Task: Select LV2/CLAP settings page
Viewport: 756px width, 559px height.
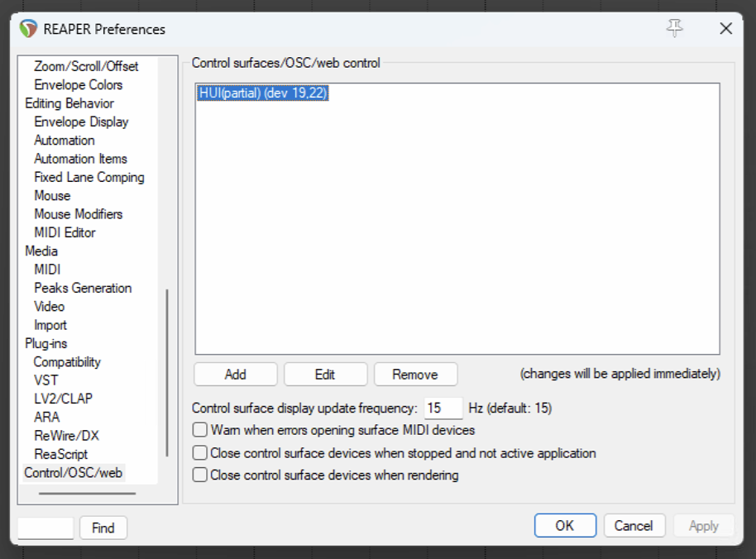Action: click(63, 399)
